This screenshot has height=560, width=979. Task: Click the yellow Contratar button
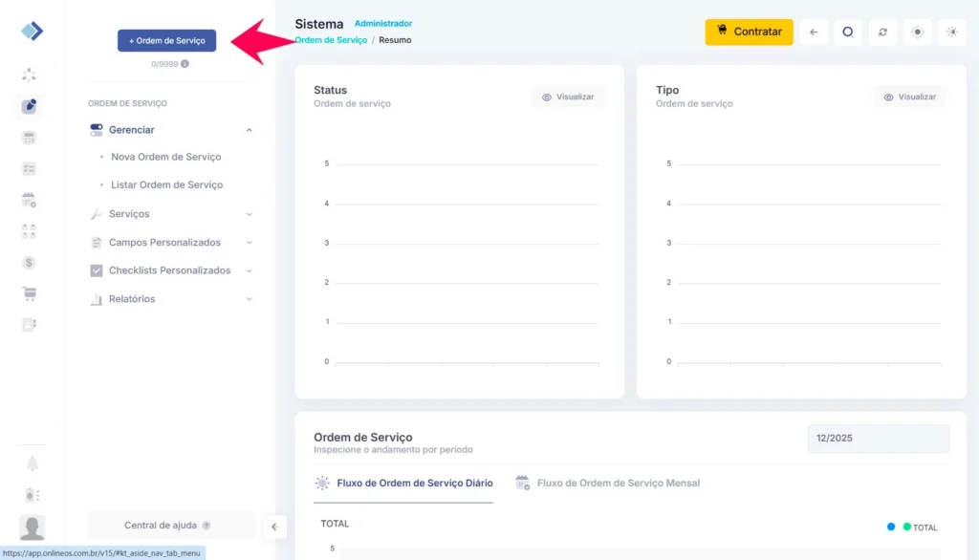749,32
